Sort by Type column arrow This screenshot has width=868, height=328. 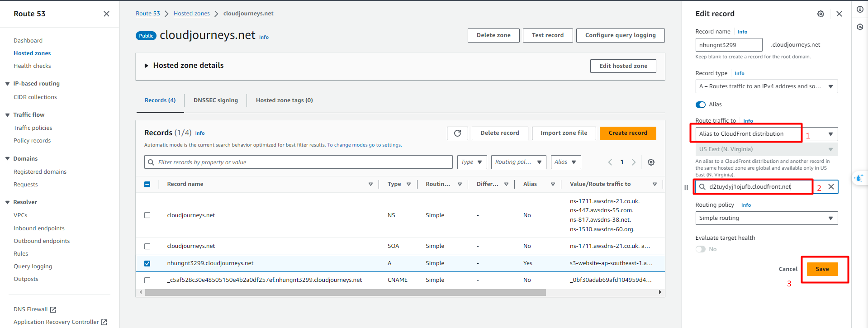point(408,184)
